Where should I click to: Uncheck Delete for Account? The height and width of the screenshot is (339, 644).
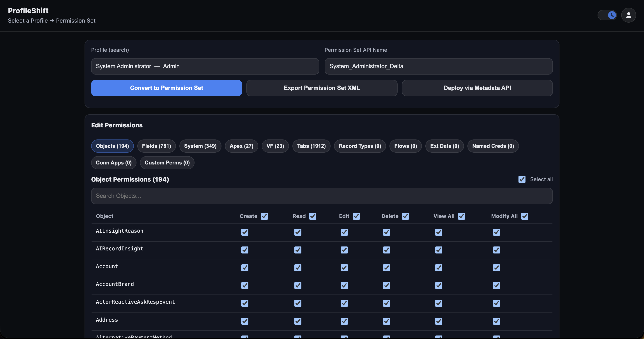coord(386,268)
